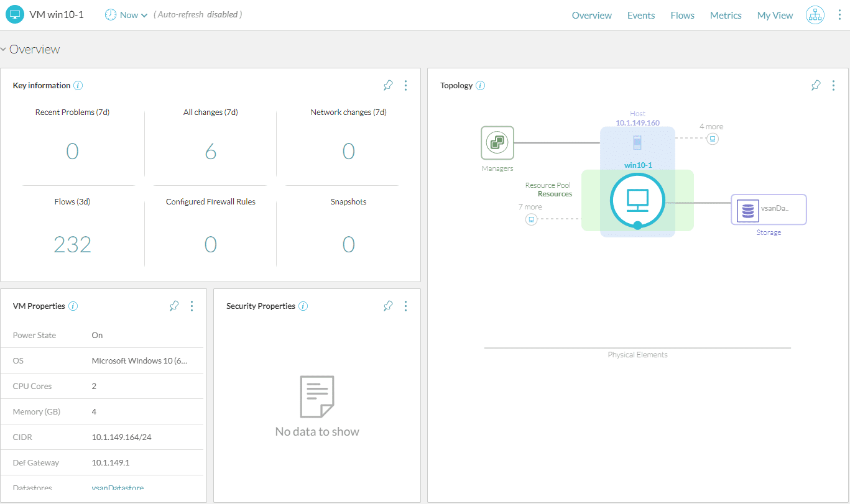Click the Key information info icon

coord(78,85)
